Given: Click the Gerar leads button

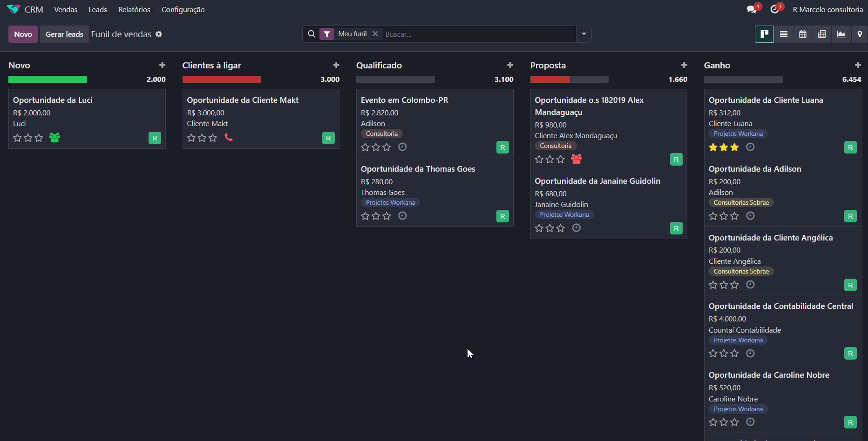Looking at the screenshot, I should coord(64,34).
